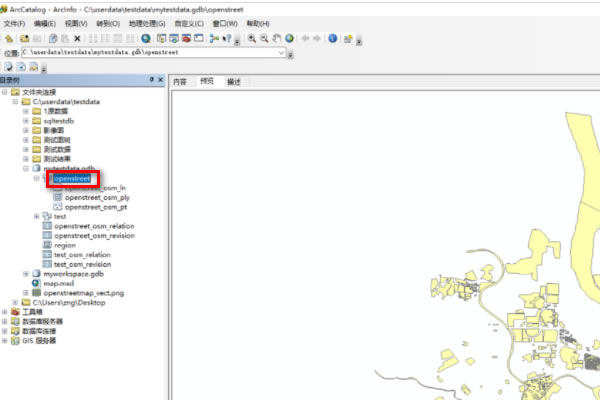600x400 pixels.
Task: Select the region item
Action: (x=65, y=245)
